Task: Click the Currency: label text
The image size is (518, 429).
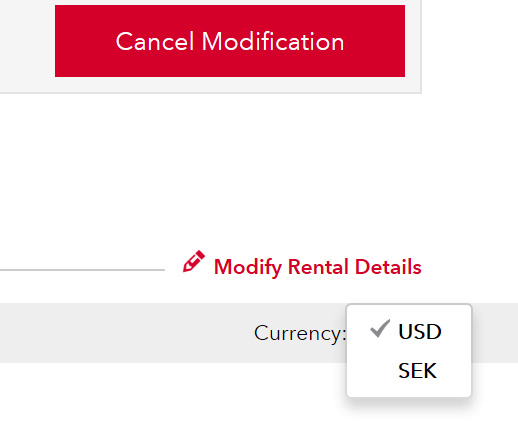Action: click(x=300, y=333)
